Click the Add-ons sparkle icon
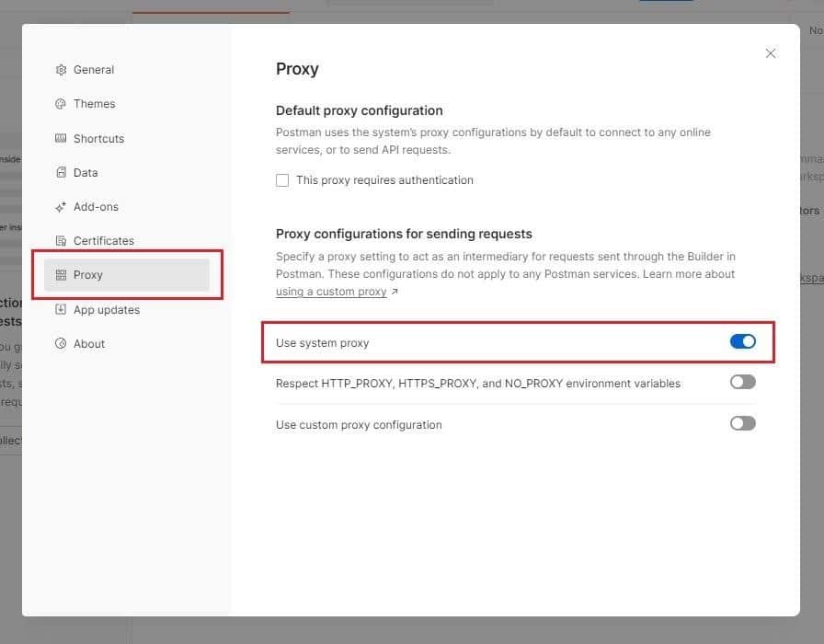Screen dimensions: 824x644 [x=61, y=207]
